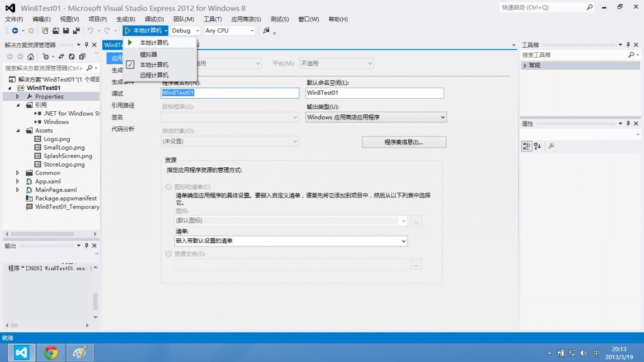The height and width of the screenshot is (362, 644).
Task: Click the Undo toolbar icon
Action: tap(91, 31)
